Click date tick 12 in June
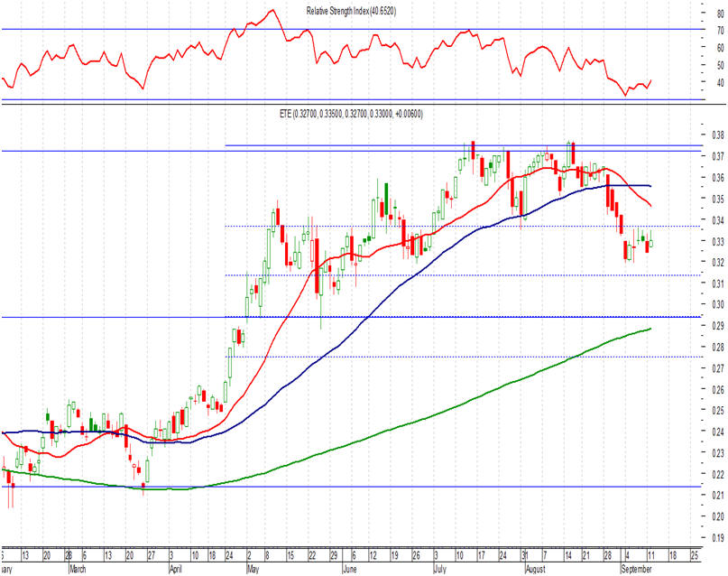Image resolution: width=728 pixels, height=576 pixels. pyautogui.click(x=373, y=555)
